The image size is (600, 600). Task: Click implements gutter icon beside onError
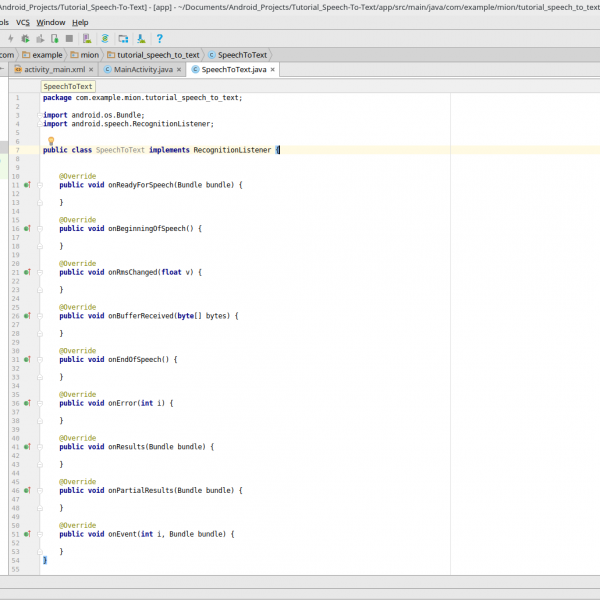(x=28, y=403)
